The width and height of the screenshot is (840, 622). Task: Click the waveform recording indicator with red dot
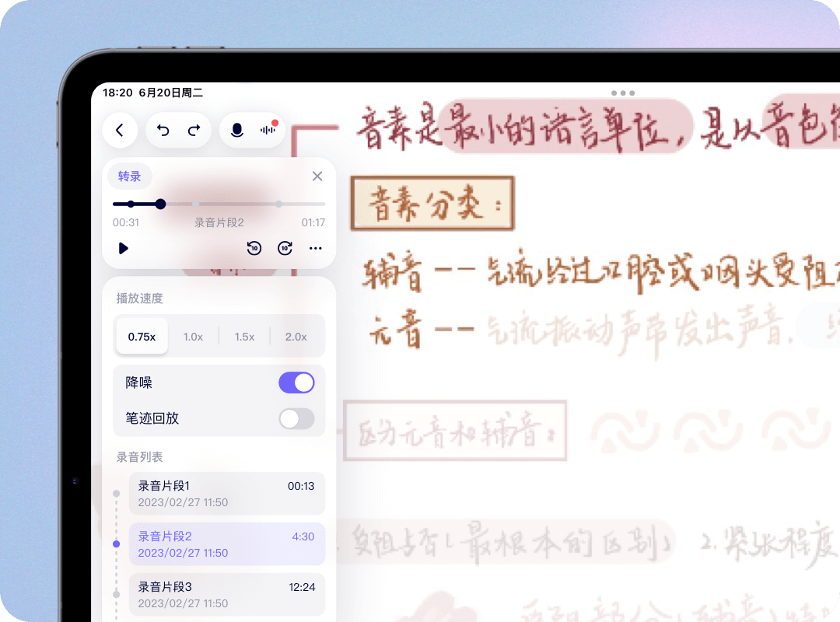pos(268,130)
